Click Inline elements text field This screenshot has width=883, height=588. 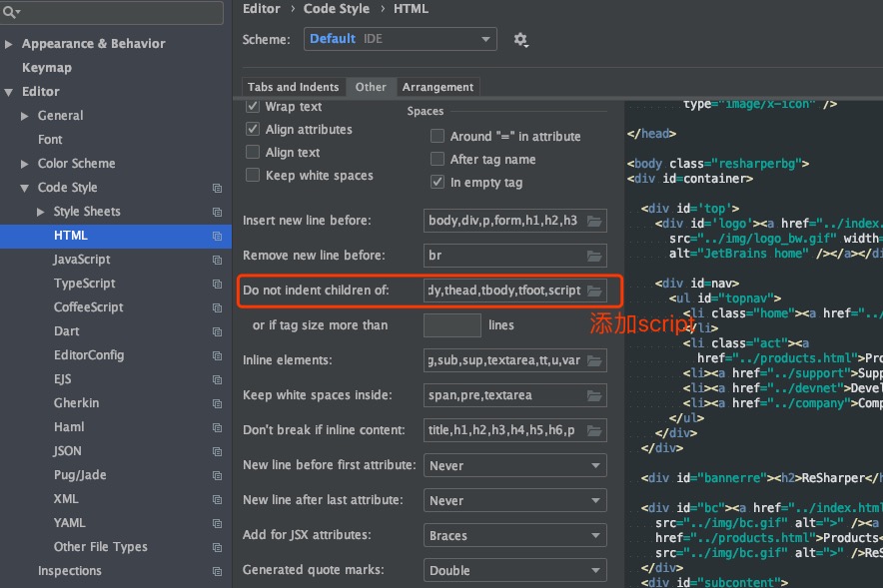(515, 360)
